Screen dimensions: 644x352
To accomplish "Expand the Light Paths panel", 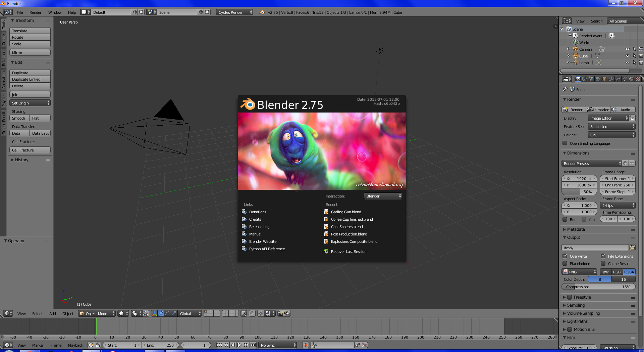I will click(x=578, y=321).
